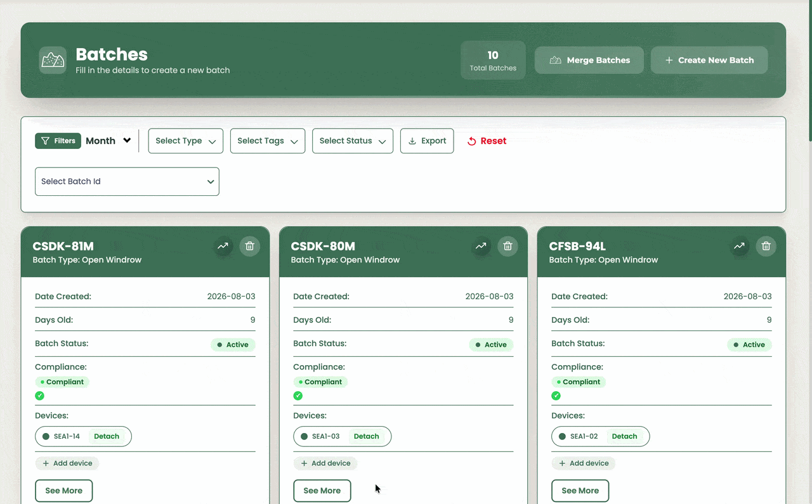This screenshot has height=504, width=812.
Task: Click the CSDK-80M batch title
Action: [323, 246]
